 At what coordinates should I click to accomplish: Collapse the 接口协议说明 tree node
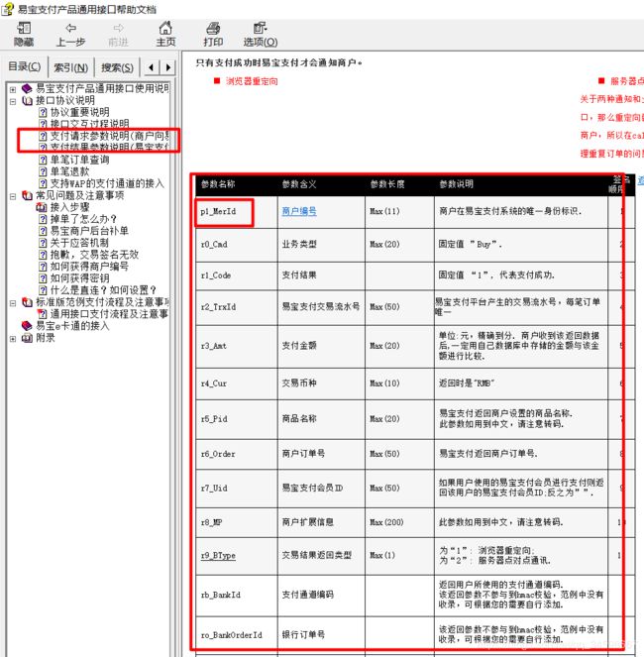point(13,101)
